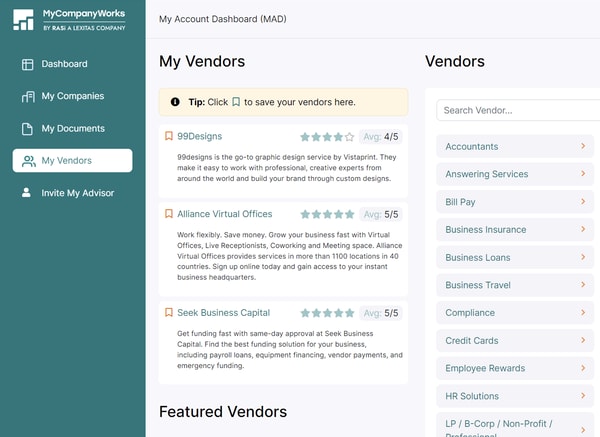600x437 pixels.
Task: Click the bookmark icon in the Tip banner
Action: (236, 102)
